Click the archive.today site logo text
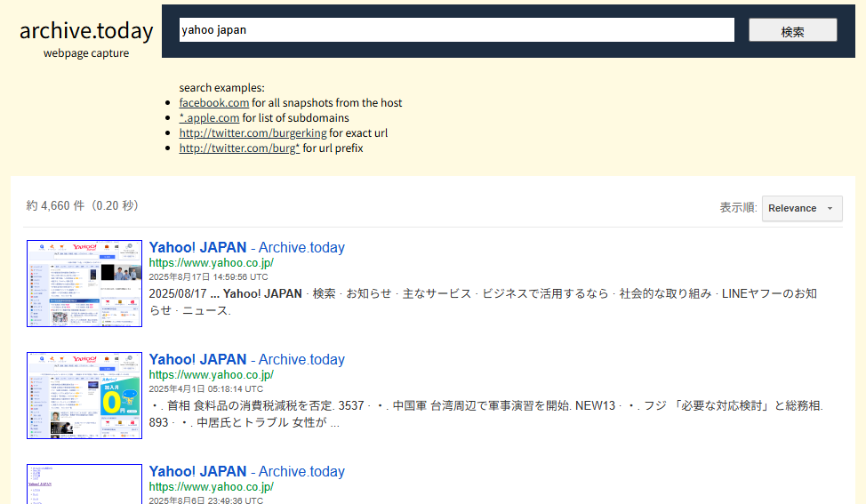Viewport: 866px width, 504px height. tap(86, 31)
